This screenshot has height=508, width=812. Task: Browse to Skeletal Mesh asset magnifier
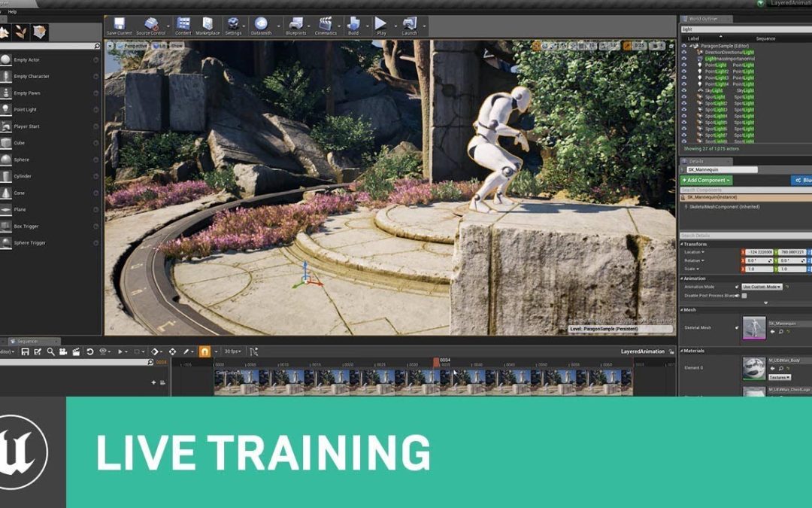pos(781,332)
